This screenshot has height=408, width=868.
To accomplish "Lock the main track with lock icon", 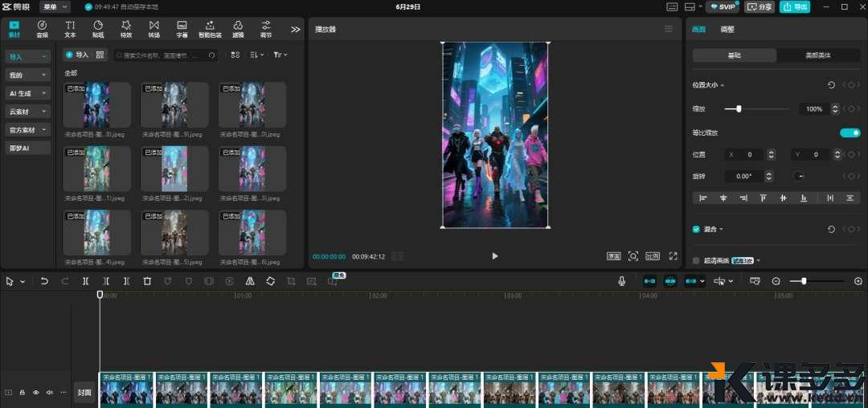I will pyautogui.click(x=23, y=393).
